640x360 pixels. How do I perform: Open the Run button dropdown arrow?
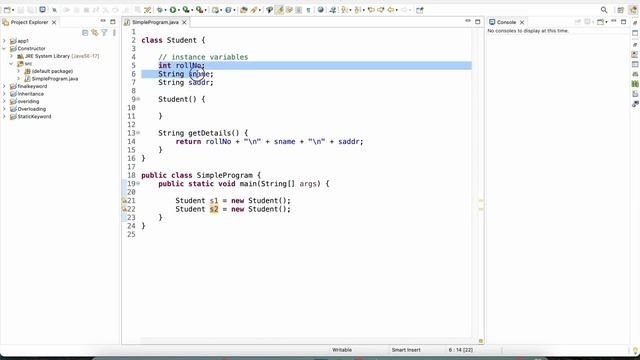(179, 10)
